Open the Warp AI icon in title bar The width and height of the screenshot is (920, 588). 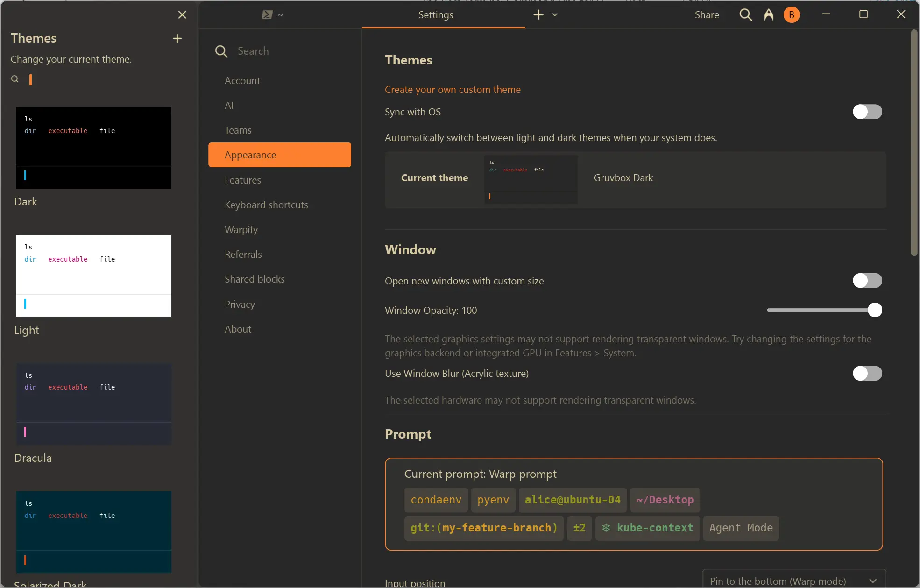click(768, 15)
